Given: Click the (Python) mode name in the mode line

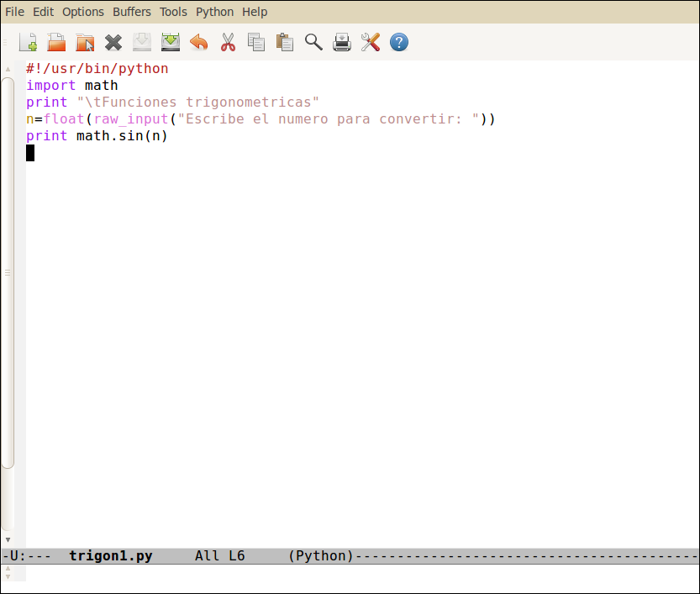Looking at the screenshot, I should 319,555.
